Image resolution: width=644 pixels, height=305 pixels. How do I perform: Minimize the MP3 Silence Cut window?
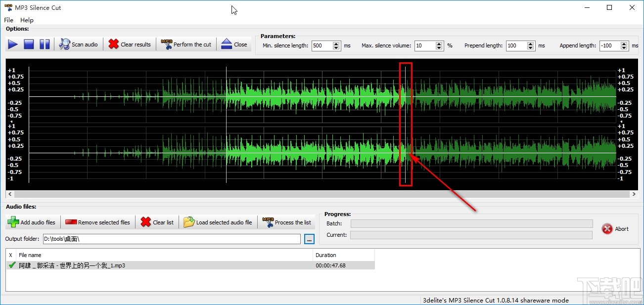587,7
